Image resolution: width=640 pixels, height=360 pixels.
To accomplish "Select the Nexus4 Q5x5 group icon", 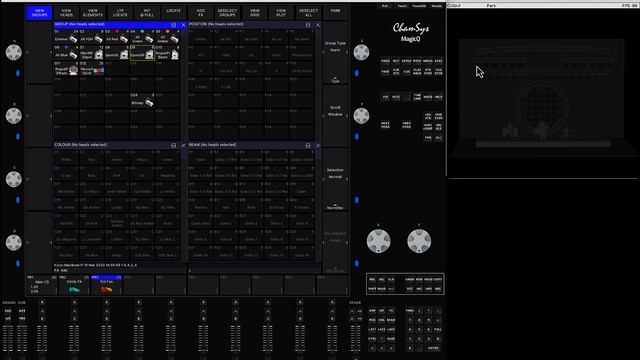I will pyautogui.click(x=99, y=71).
